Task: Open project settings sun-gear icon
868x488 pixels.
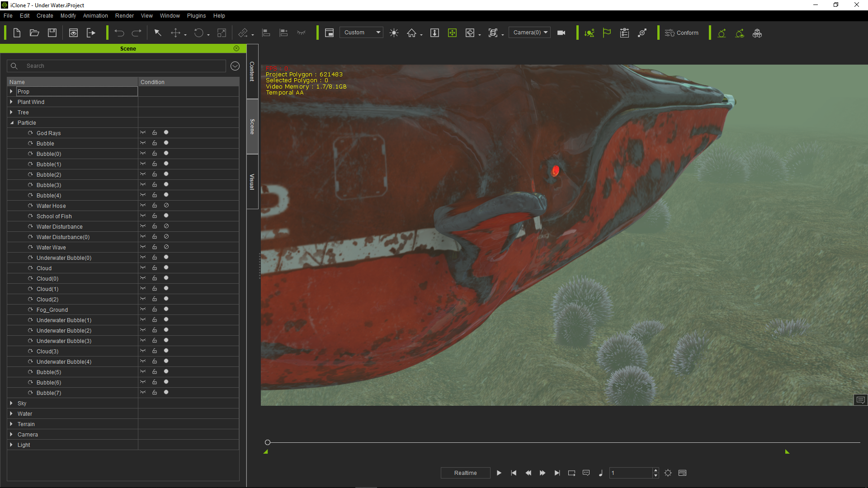Action: 668,473
